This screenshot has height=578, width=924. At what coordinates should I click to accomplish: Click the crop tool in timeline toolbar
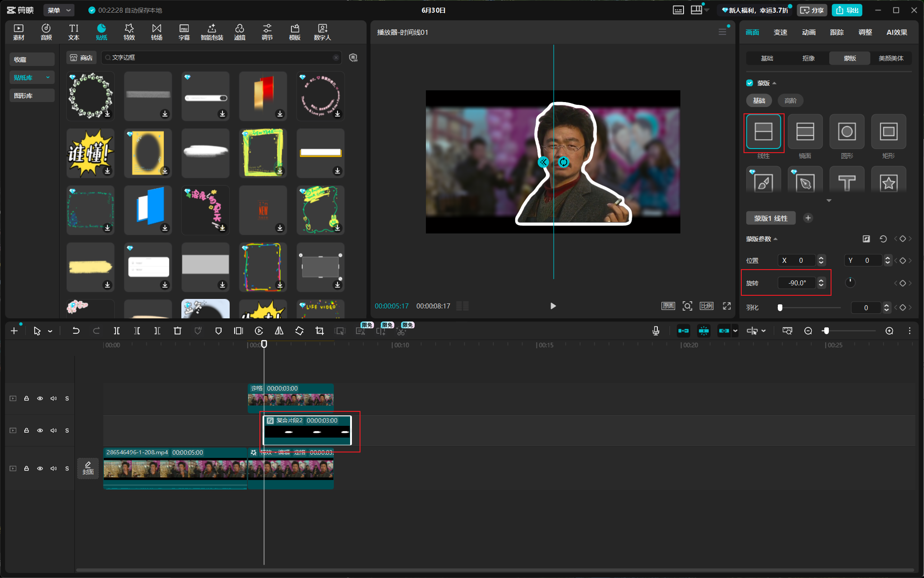tap(319, 331)
